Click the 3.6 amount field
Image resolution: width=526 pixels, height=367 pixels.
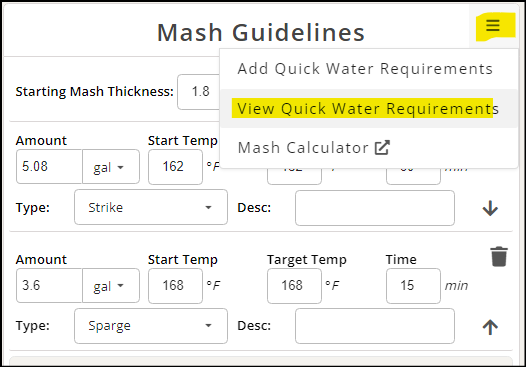(x=49, y=286)
